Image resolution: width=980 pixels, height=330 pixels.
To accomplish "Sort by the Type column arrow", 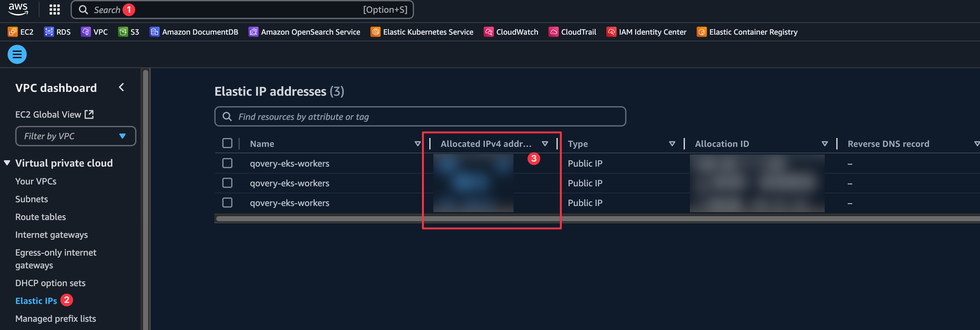I will coord(672,144).
